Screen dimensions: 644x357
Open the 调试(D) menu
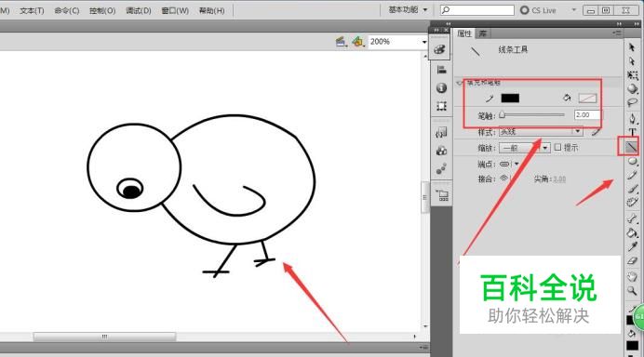tap(139, 10)
